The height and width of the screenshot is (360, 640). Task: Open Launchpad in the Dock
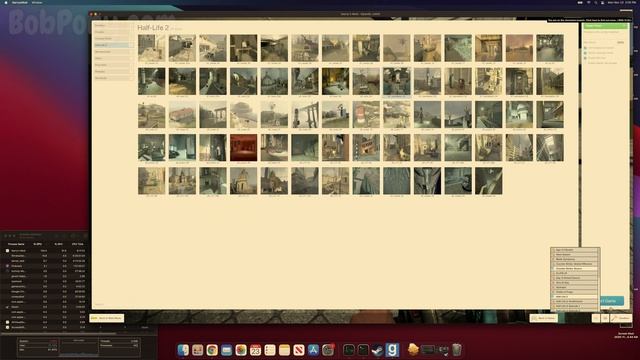pos(198,350)
